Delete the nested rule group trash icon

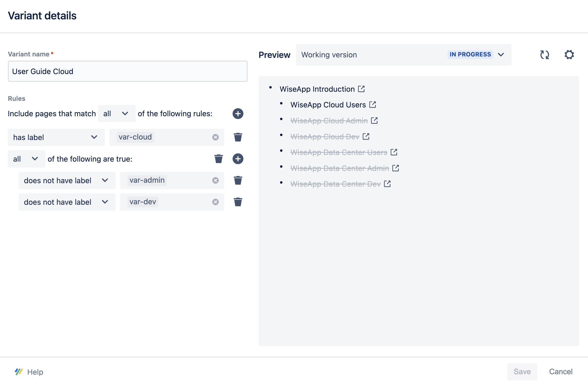(218, 159)
